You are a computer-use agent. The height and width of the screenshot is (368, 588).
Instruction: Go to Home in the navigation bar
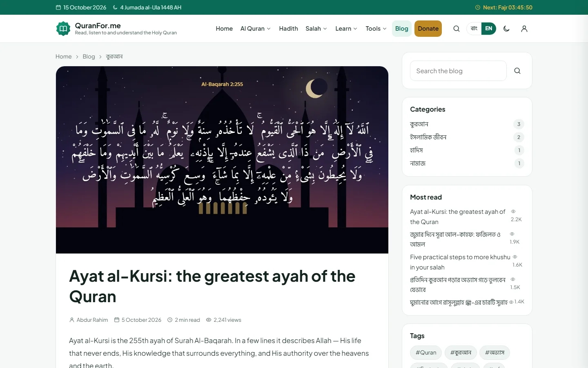pos(224,29)
